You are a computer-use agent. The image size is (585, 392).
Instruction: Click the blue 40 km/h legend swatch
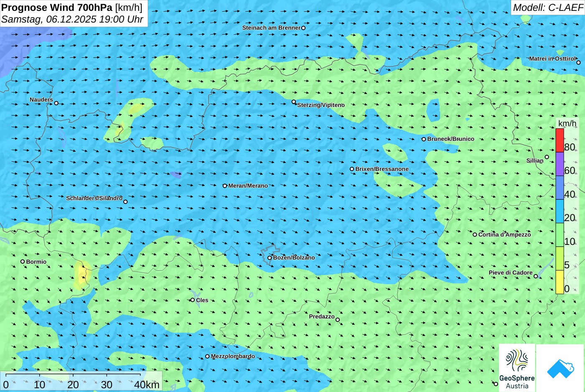(560, 188)
